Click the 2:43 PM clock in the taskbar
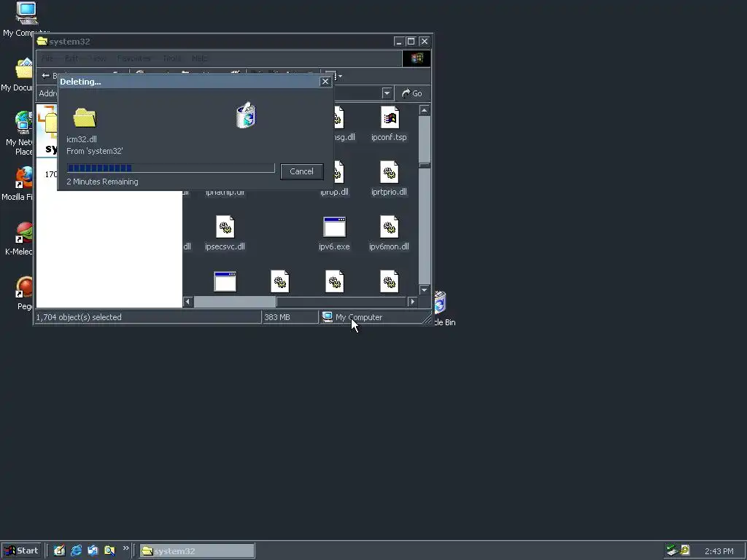Viewport: 747px width, 560px height. click(719, 551)
